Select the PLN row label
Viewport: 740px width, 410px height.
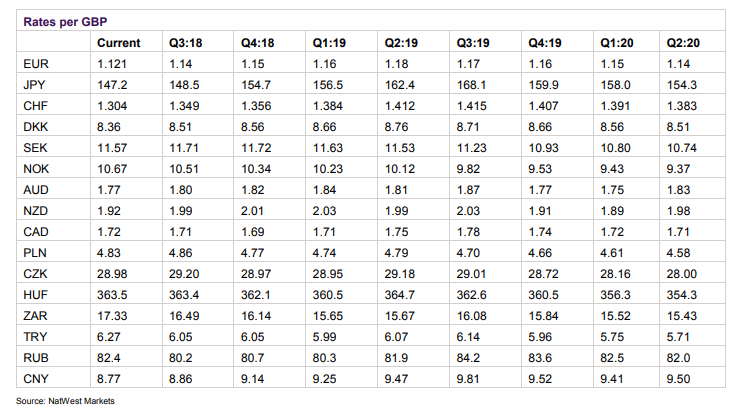(34, 252)
